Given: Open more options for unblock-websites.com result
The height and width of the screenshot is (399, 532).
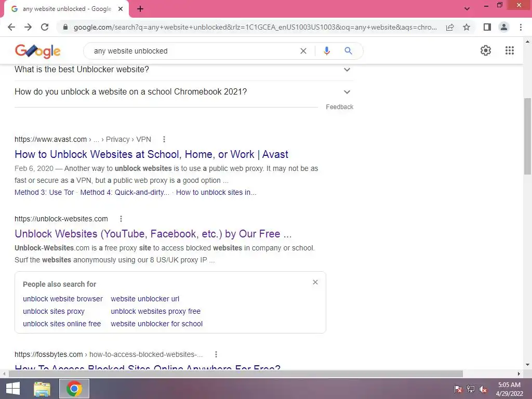Looking at the screenshot, I should (121, 219).
